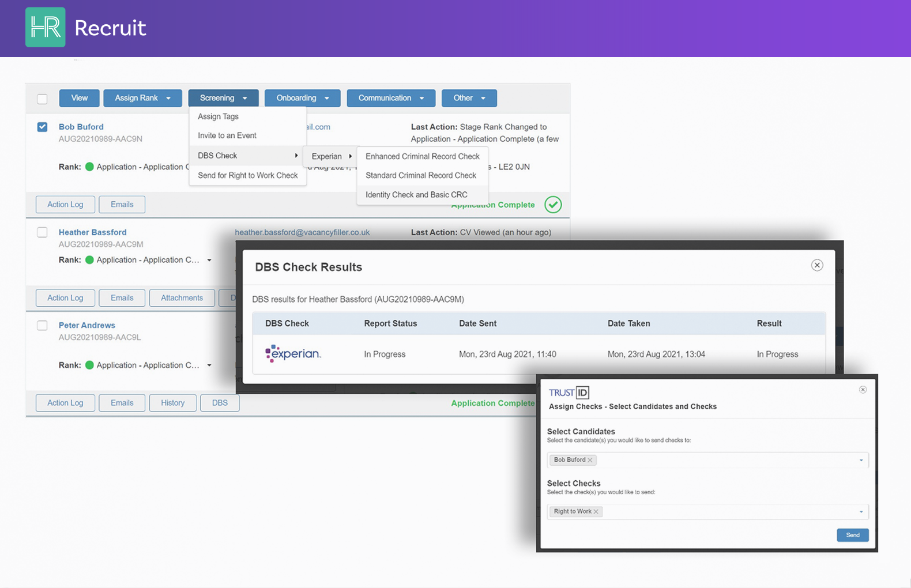Image resolution: width=911 pixels, height=588 pixels.
Task: Click the green checkmark circle in Bob Buford's row
Action: click(553, 205)
